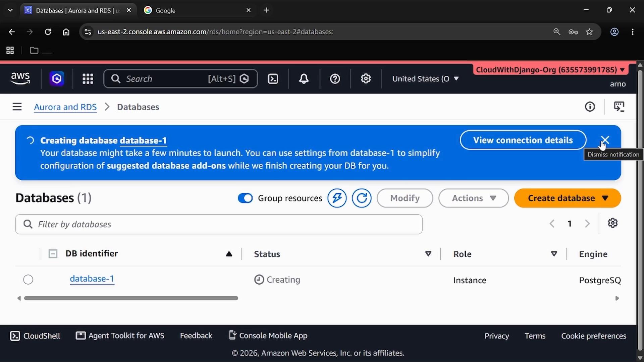Click the lightning bolt zero-ETL icon button
The image size is (644, 362).
pyautogui.click(x=337, y=198)
